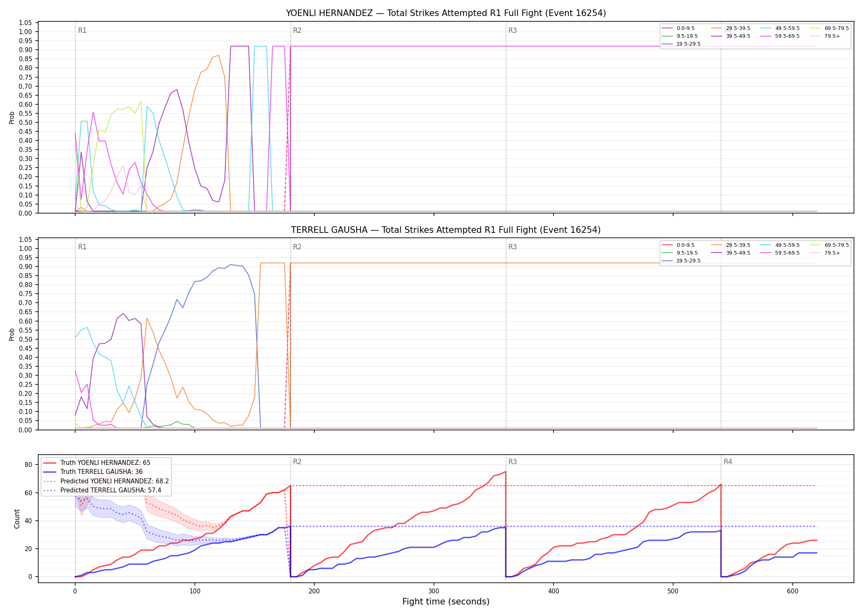
Task: Click the 'Prob' y-axis label of Hernandez chart
Action: (x=12, y=117)
